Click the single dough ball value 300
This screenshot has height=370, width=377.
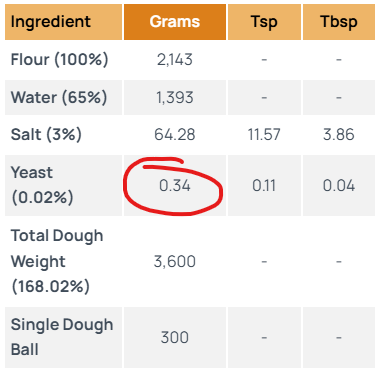coord(175,337)
